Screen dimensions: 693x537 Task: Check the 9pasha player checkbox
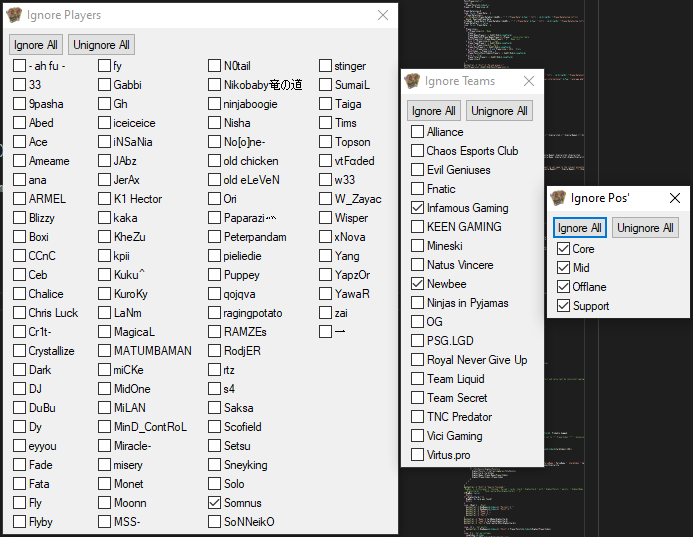tap(19, 103)
